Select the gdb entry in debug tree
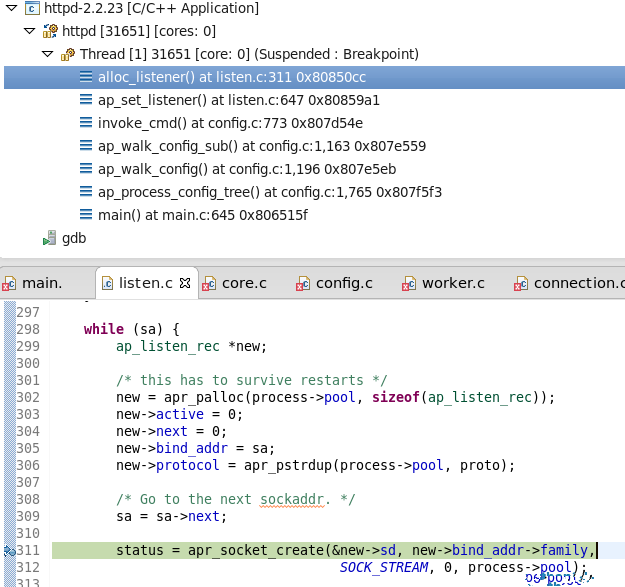This screenshot has height=587, width=625. pyautogui.click(x=74, y=238)
